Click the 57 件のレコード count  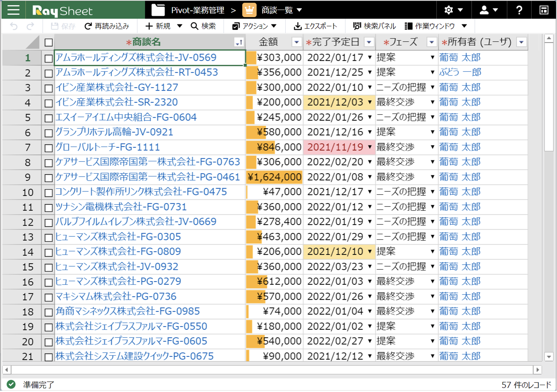pyautogui.click(x=526, y=385)
